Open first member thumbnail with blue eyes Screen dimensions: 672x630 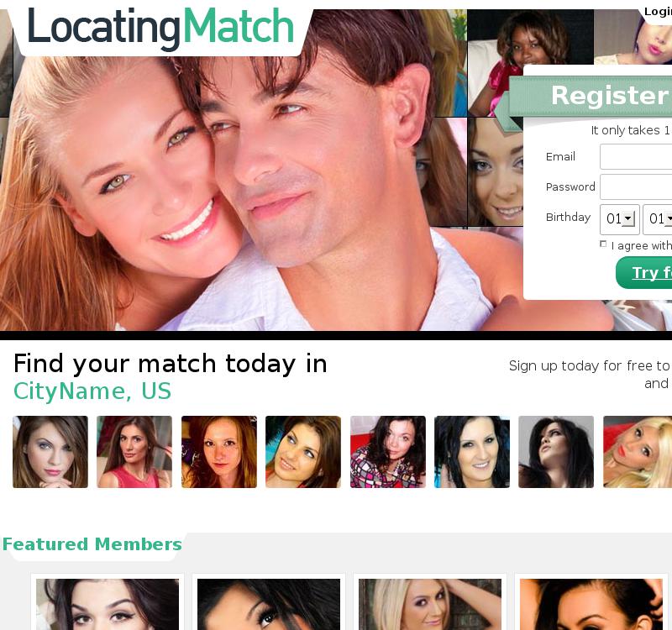pos(50,452)
